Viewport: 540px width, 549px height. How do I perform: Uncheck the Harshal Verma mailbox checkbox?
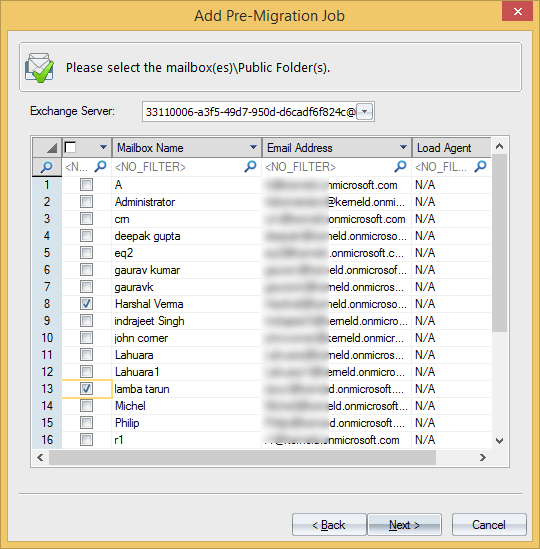(86, 304)
